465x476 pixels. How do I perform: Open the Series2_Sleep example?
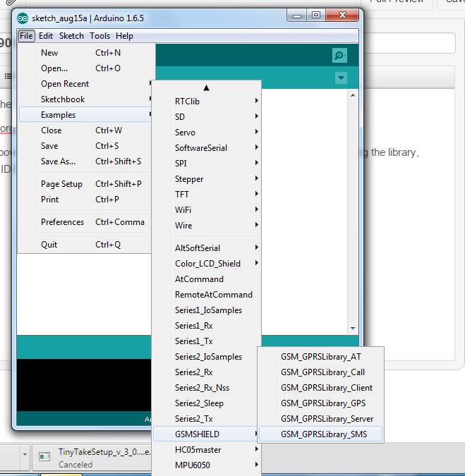pyautogui.click(x=205, y=403)
